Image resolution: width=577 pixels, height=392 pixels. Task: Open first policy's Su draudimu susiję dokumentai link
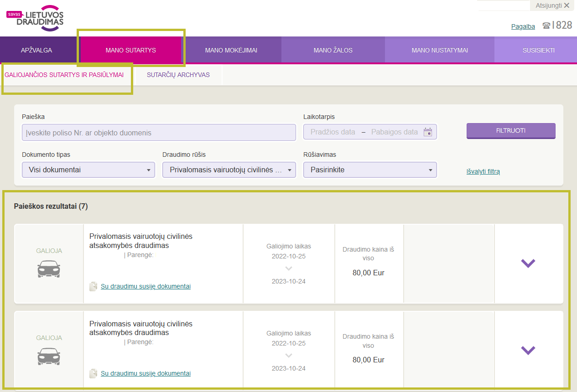click(x=146, y=286)
